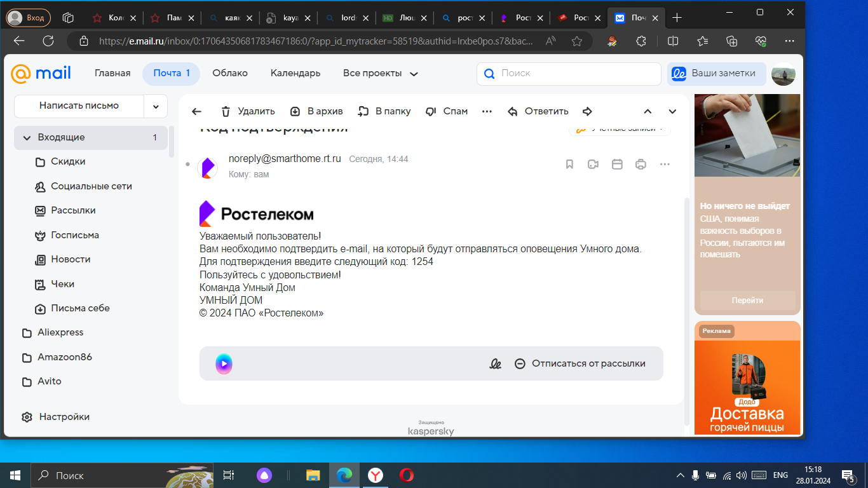Collapse the Входящие folder tree
Screen dimensions: 868x488
tap(27, 137)
